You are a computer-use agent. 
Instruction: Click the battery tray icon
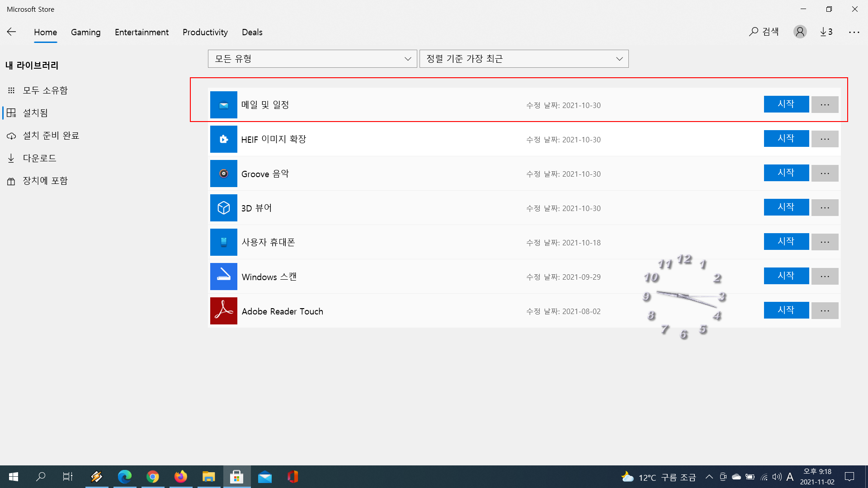[x=750, y=477]
